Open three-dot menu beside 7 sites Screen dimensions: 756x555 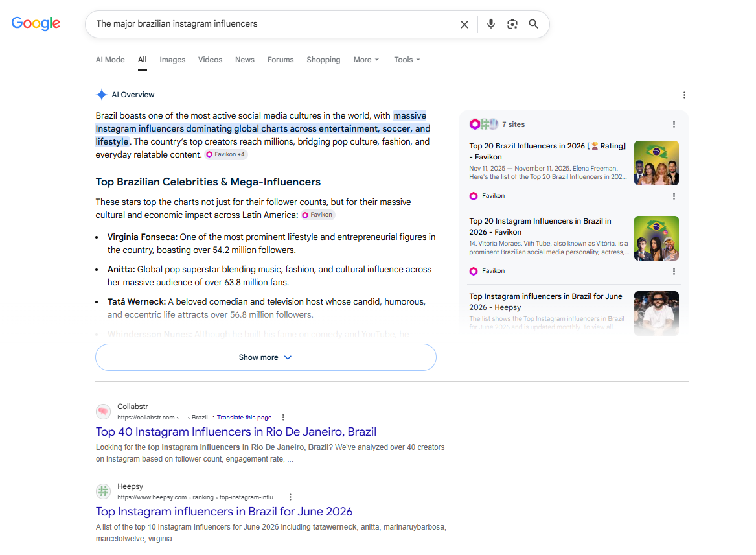tap(674, 124)
